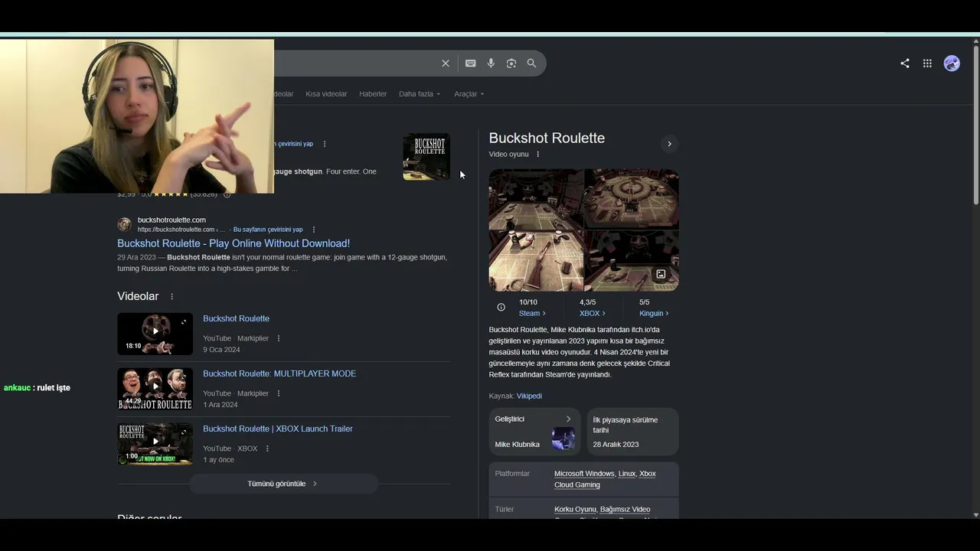Open the 'Buckshot Roulette' Markiplier video link
This screenshot has width=980, height=551.
(x=236, y=318)
